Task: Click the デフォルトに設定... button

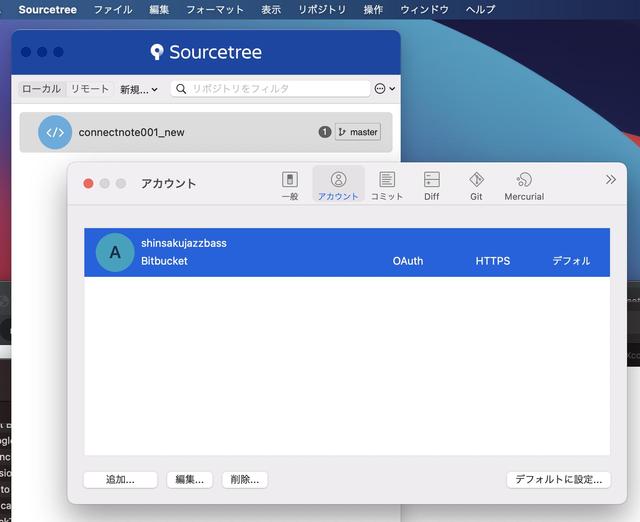Action: tap(558, 480)
